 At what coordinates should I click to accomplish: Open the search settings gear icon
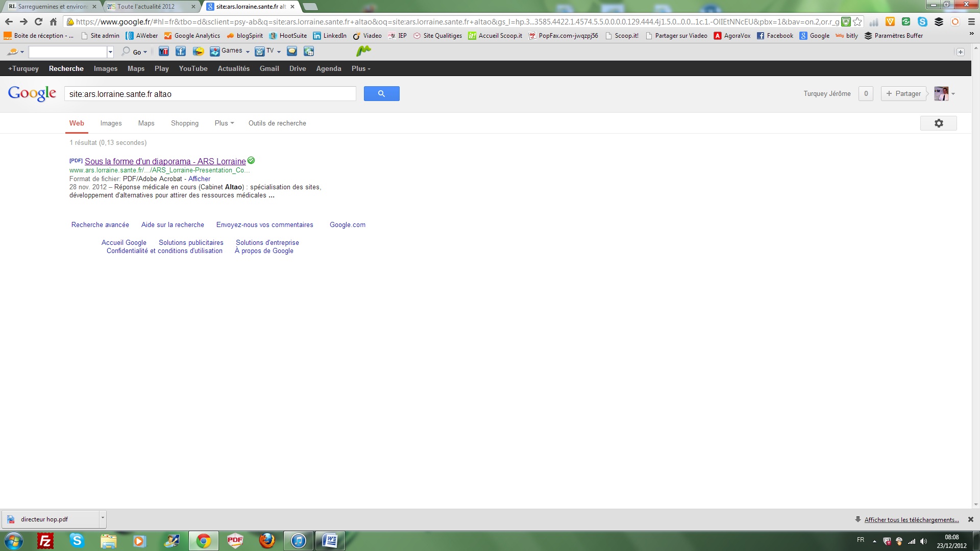[938, 123]
